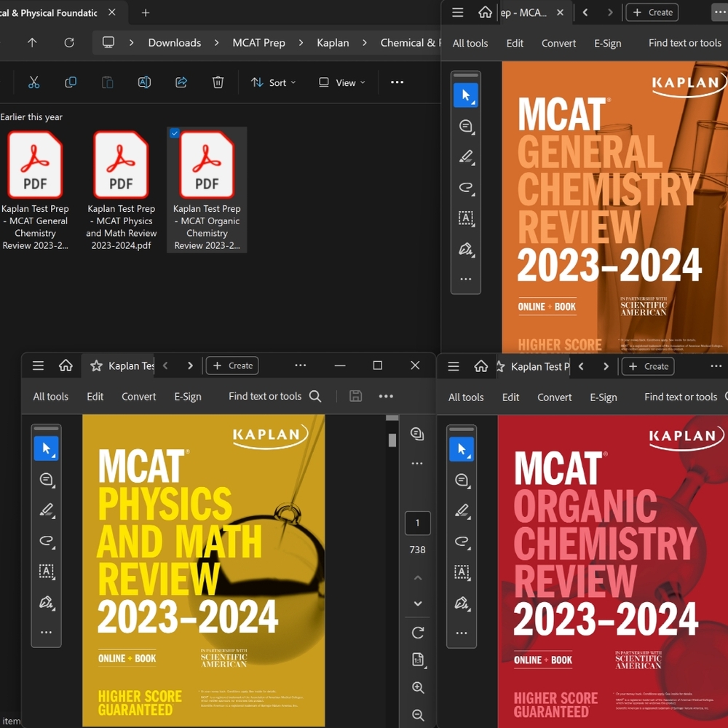
Task: Select the MCAT Physics and Math Review PDF file
Action: pos(121,191)
